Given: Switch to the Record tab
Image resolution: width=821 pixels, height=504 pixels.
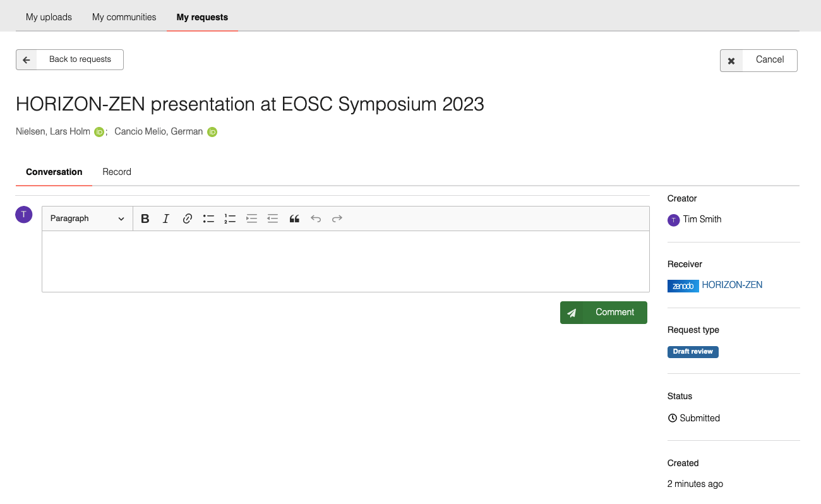Looking at the screenshot, I should click(x=117, y=172).
